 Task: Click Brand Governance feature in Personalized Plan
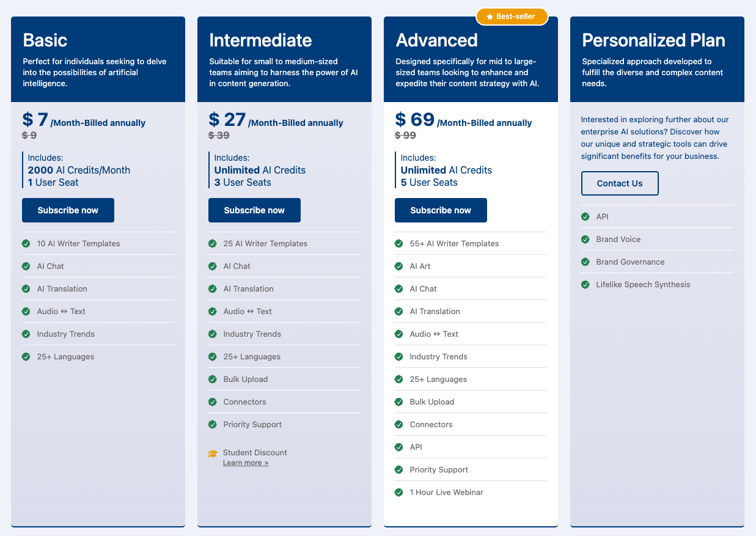630,262
